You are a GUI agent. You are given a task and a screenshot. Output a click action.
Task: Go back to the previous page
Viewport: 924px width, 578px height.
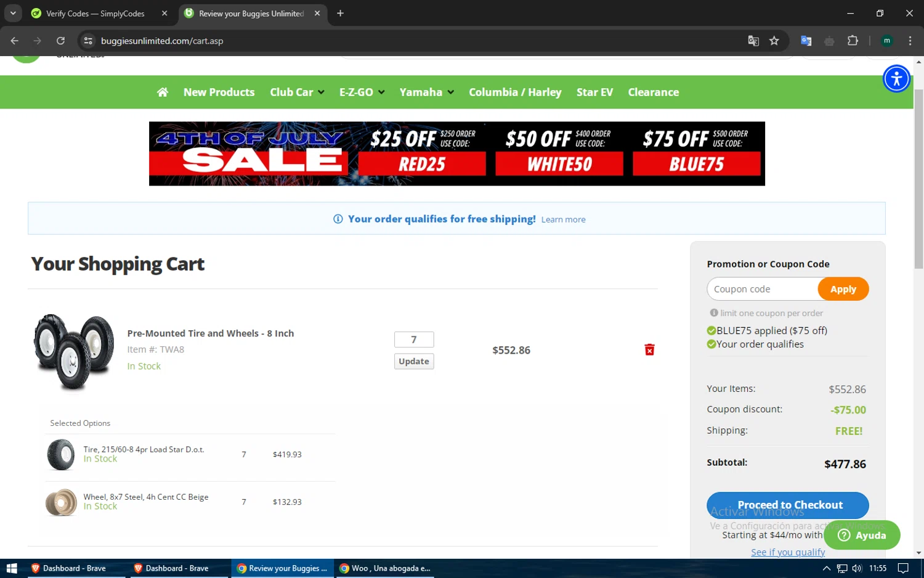(x=15, y=41)
